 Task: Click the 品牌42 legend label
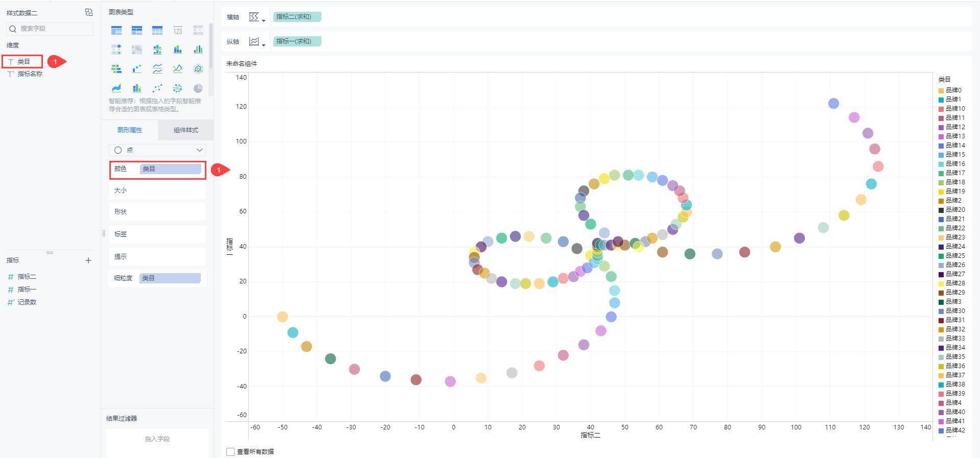(x=955, y=430)
